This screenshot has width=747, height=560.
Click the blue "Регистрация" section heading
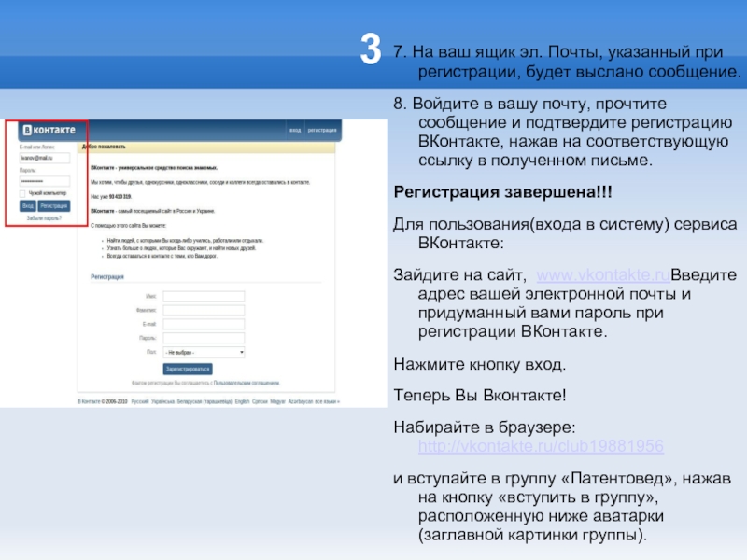click(107, 276)
